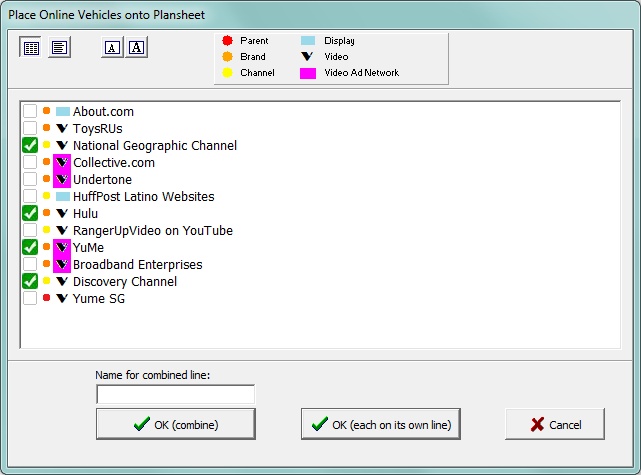Click Video Ad Network icon beside Broadband Enterprises

pos(62,264)
